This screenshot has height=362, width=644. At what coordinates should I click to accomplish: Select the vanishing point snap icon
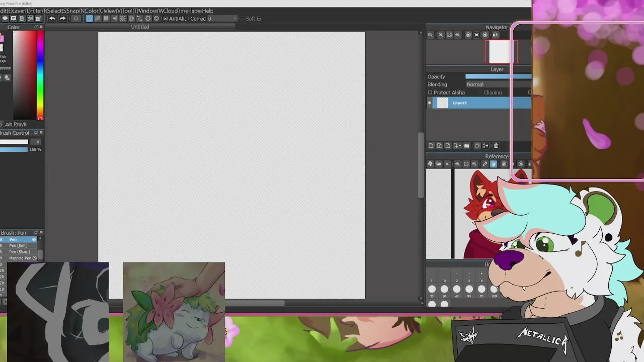tap(115, 19)
